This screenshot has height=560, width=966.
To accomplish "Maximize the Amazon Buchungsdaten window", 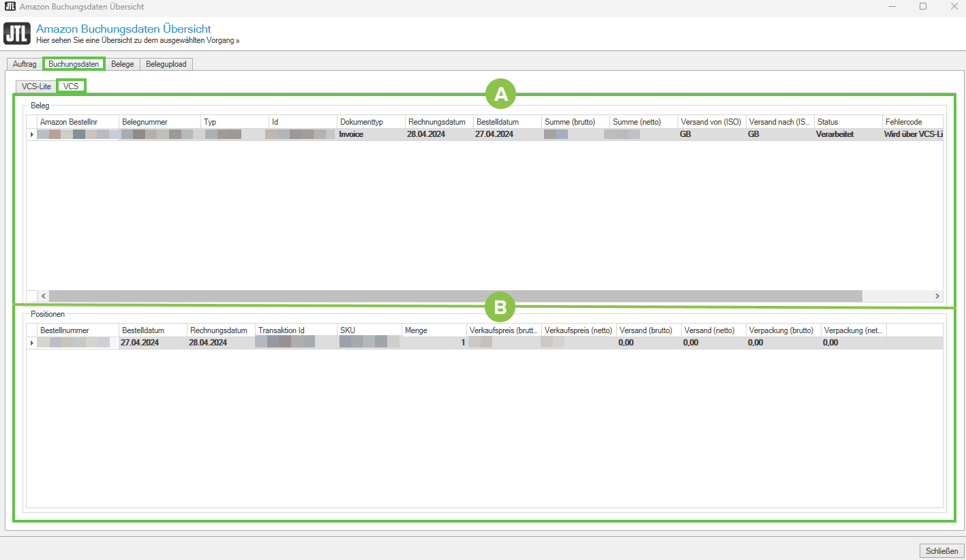I will tap(922, 6).
